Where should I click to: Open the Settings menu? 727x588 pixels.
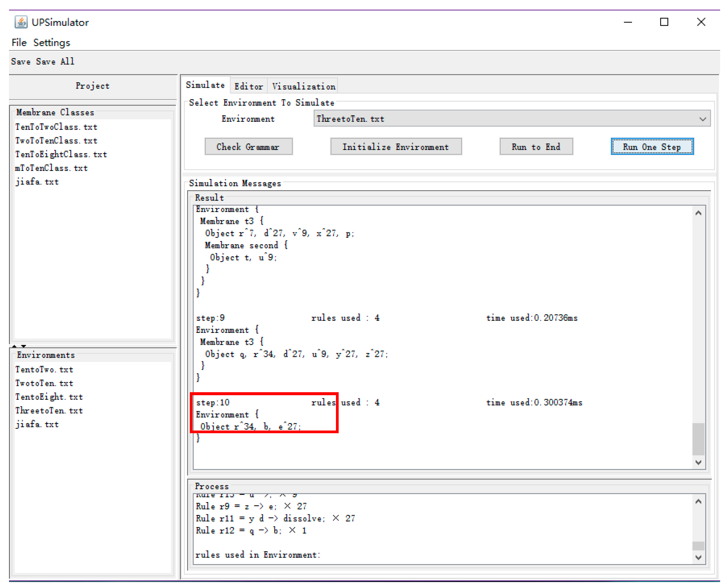click(x=52, y=43)
